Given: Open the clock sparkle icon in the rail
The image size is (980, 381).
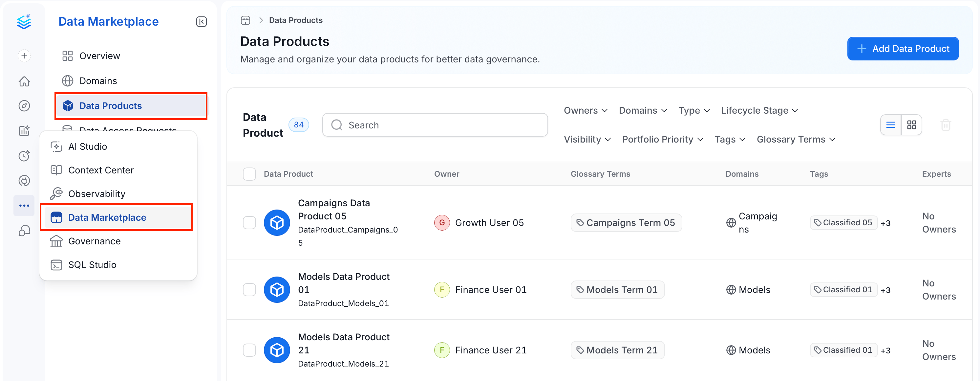Looking at the screenshot, I should pyautogui.click(x=24, y=156).
